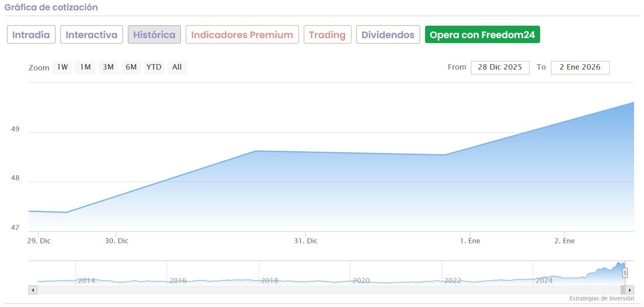Click the From date field
This screenshot has height=307, width=644.
(x=500, y=68)
